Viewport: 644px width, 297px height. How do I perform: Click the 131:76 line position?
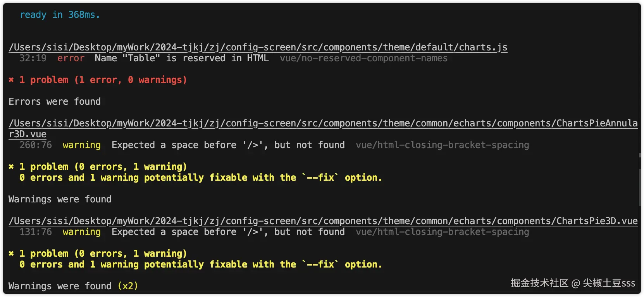[36, 232]
